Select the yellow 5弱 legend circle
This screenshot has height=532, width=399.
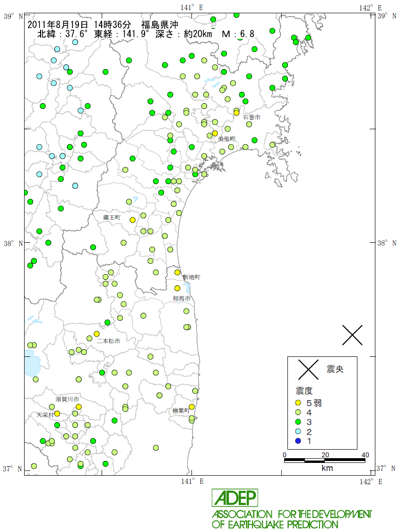pos(298,403)
